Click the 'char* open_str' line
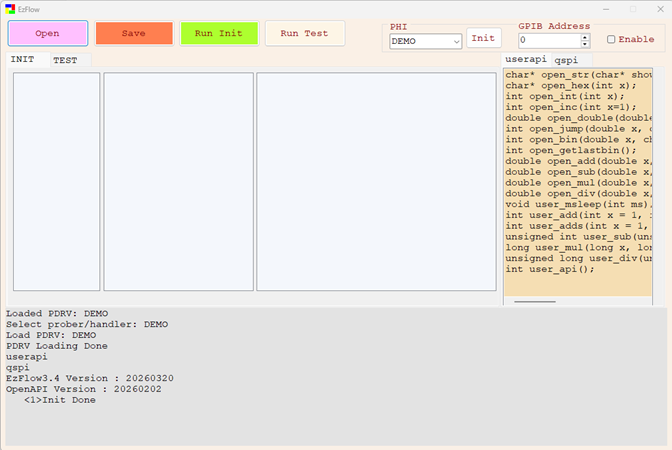The width and height of the screenshot is (672, 450). pyautogui.click(x=578, y=75)
